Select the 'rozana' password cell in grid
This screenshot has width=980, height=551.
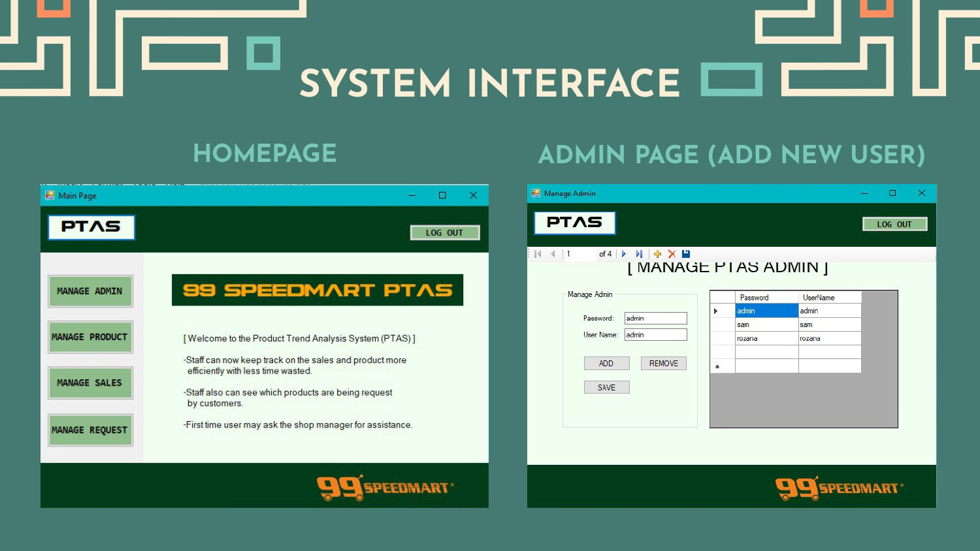click(x=766, y=339)
